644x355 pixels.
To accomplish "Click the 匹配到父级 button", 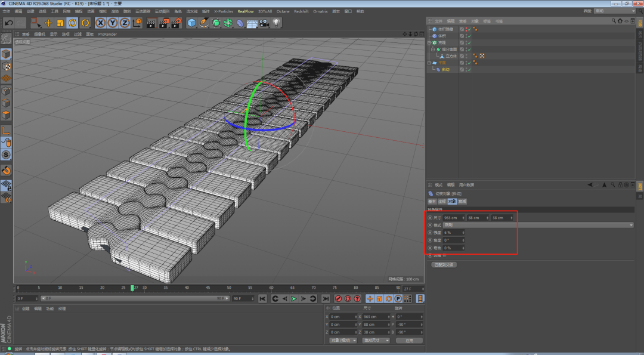I will pos(444,264).
